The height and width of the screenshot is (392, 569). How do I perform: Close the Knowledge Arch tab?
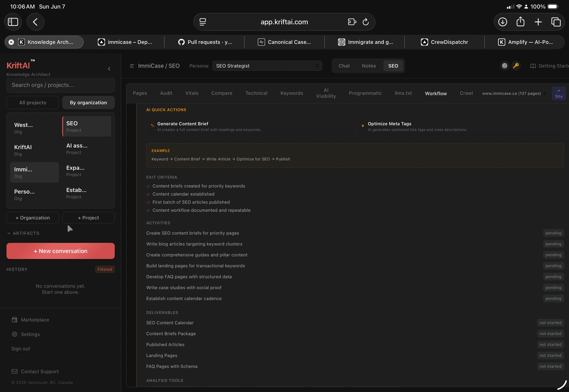(11, 42)
